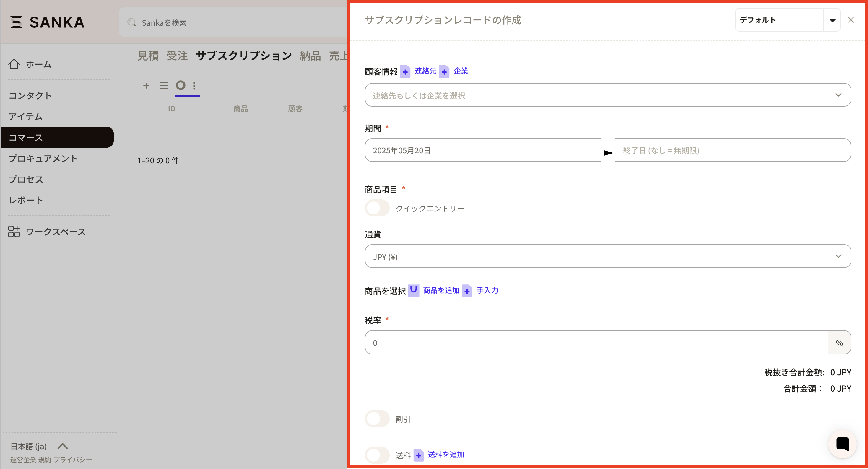Click the three-dot more options icon
Viewport: 868px width, 469px height.
click(194, 86)
